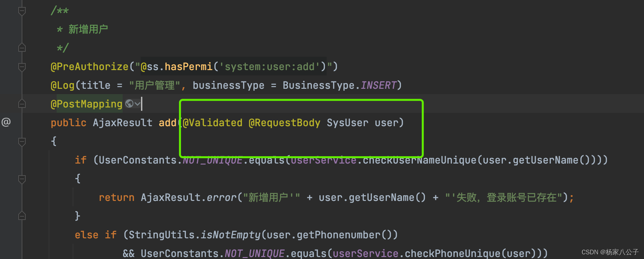
Task: Click the @Log annotation
Action: (x=63, y=85)
